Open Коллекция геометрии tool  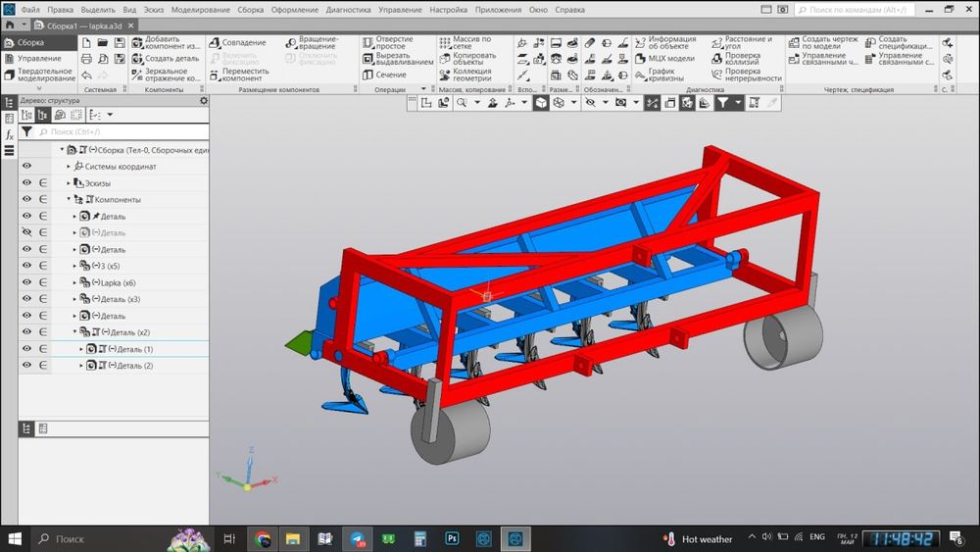pyautogui.click(x=465, y=75)
